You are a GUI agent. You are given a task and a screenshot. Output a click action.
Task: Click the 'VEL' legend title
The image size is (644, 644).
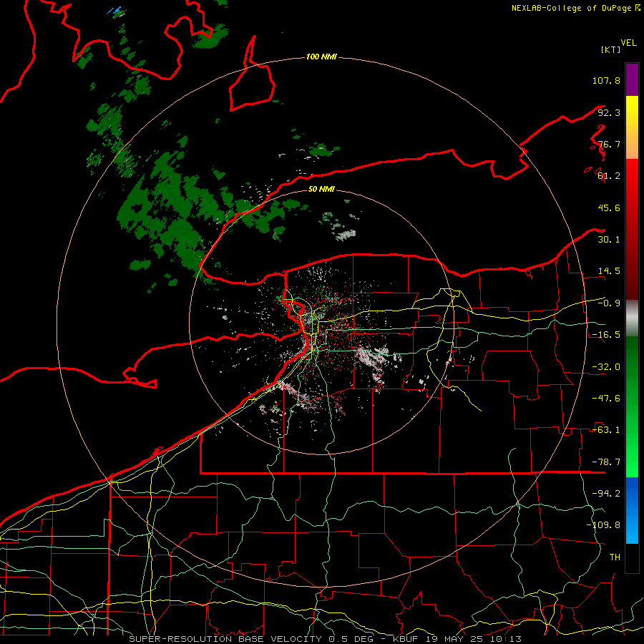coord(628,43)
